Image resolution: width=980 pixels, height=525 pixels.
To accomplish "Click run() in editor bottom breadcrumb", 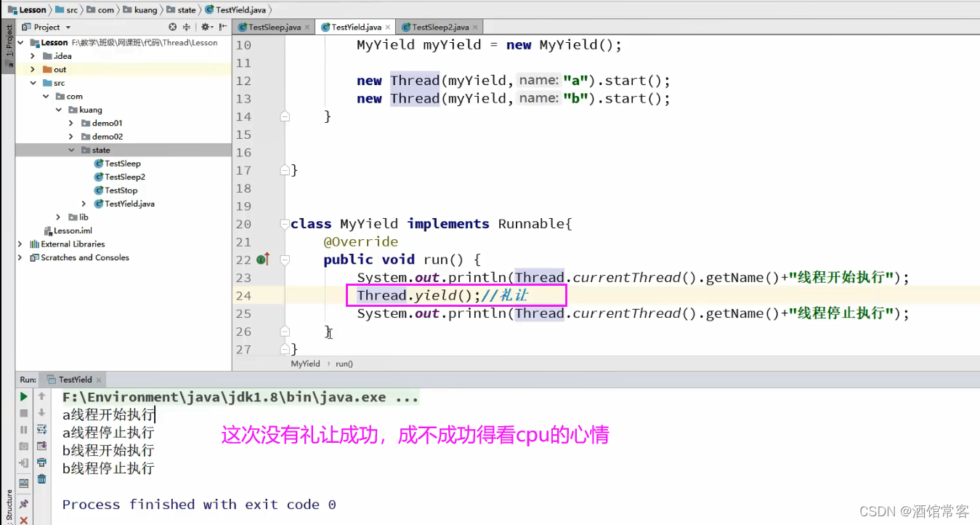I will point(344,364).
